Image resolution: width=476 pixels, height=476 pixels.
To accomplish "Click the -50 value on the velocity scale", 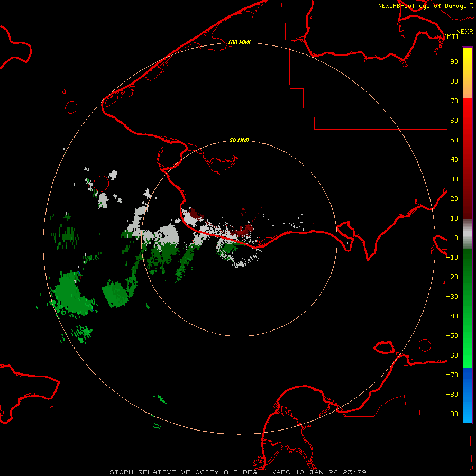I will click(452, 335).
